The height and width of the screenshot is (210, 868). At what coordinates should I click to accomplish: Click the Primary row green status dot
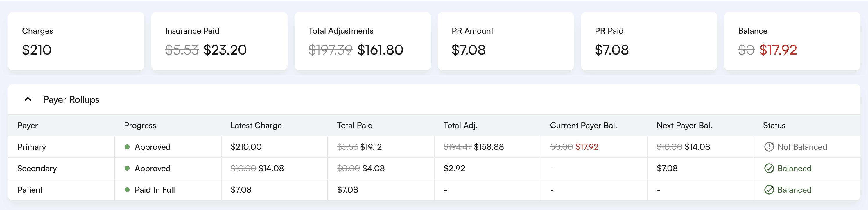[127, 147]
